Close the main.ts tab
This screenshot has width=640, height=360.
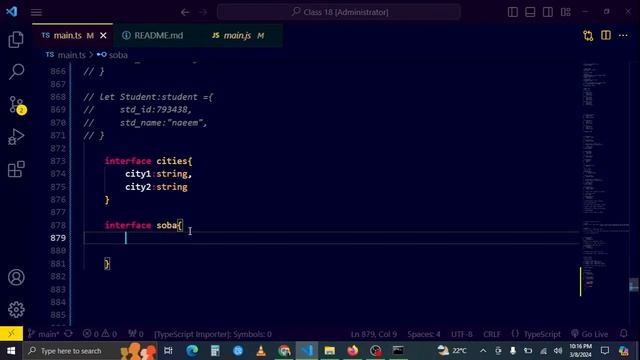tap(103, 36)
